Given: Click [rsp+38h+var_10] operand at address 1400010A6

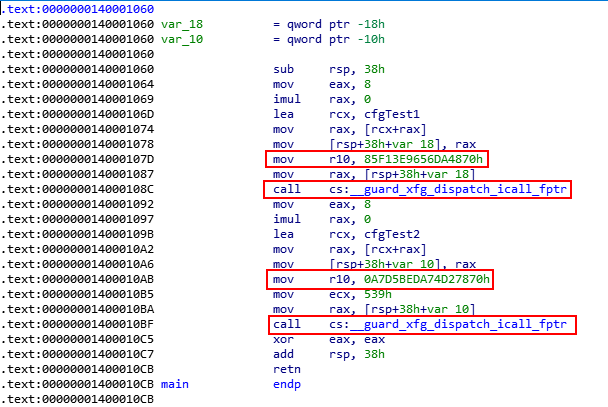Looking at the screenshot, I should 385,264.
